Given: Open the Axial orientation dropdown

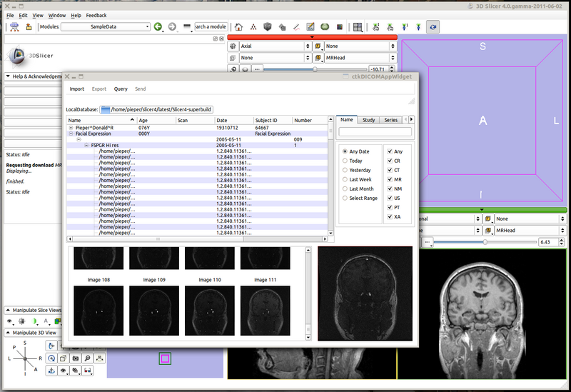Looking at the screenshot, I should pyautogui.click(x=275, y=46).
